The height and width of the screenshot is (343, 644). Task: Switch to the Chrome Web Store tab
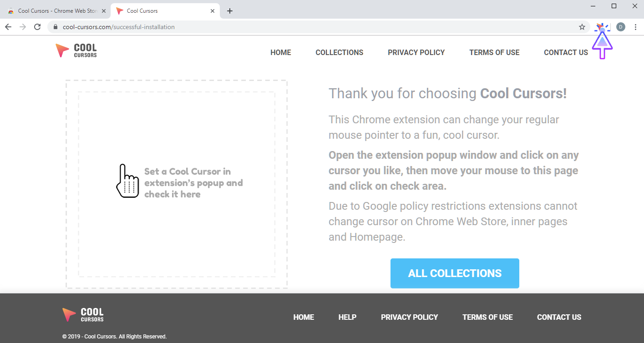pyautogui.click(x=56, y=11)
